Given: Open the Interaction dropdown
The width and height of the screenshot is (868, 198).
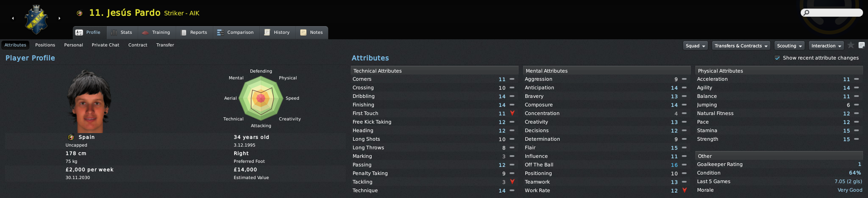Looking at the screenshot, I should click(x=826, y=46).
